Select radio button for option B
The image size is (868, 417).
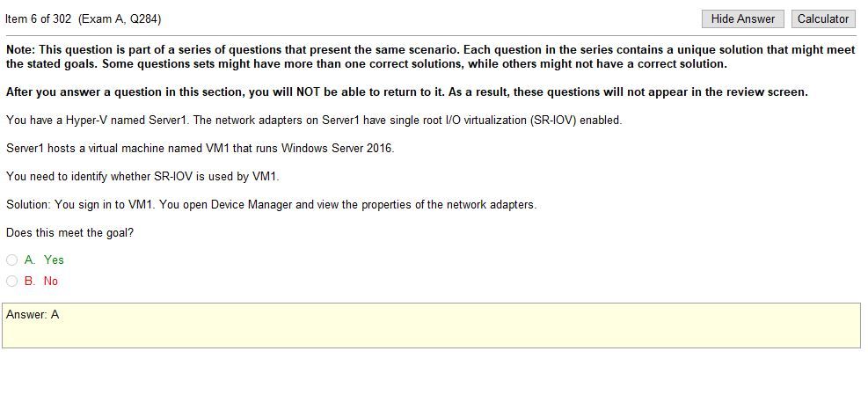11,282
